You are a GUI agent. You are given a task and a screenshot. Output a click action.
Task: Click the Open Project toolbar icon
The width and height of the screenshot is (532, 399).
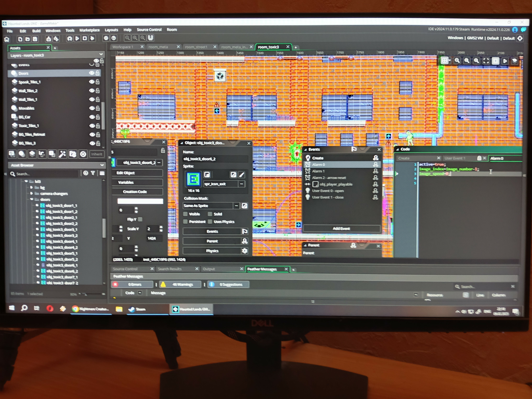tap(28, 39)
